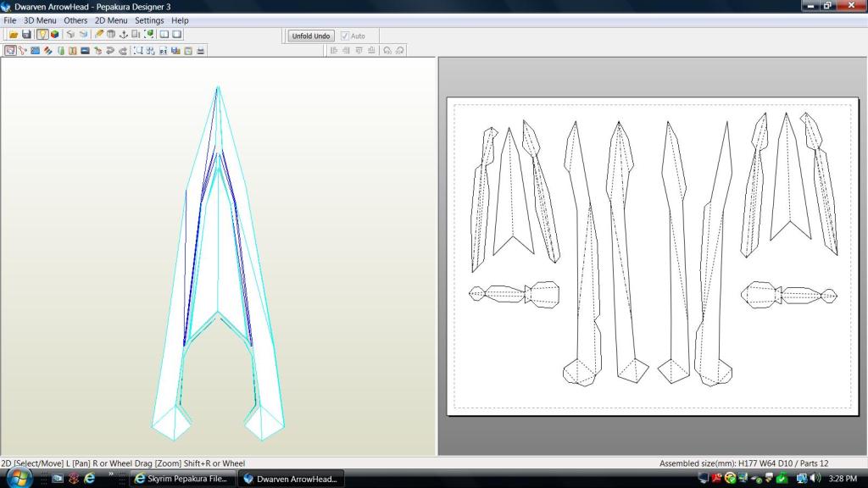Launch Internet Explorer from quick launch
Screen dimensions: 868x488
pyautogui.click(x=89, y=479)
